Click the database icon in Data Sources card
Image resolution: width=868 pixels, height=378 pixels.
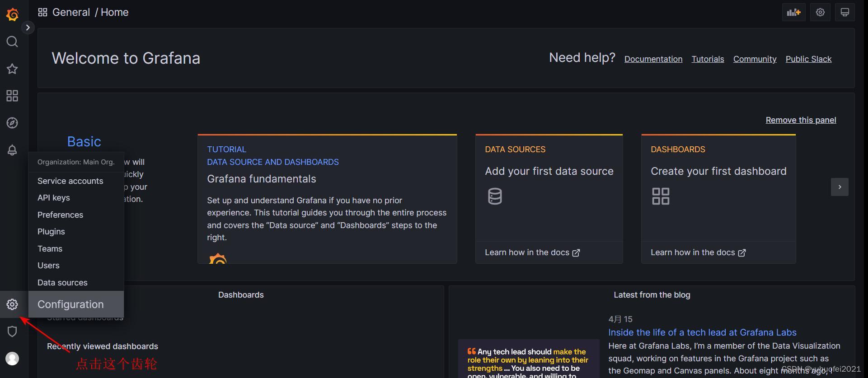[x=495, y=196]
